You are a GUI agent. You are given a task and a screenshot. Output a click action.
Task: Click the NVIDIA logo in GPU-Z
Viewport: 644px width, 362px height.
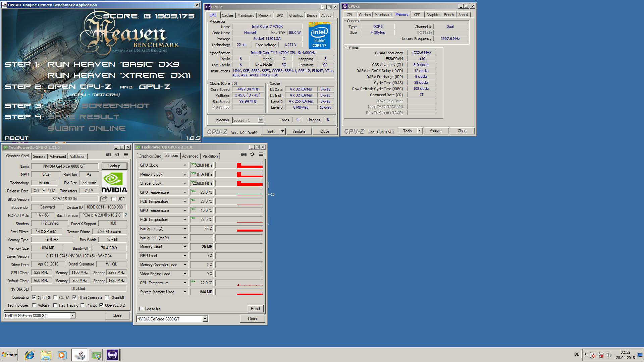tap(114, 183)
